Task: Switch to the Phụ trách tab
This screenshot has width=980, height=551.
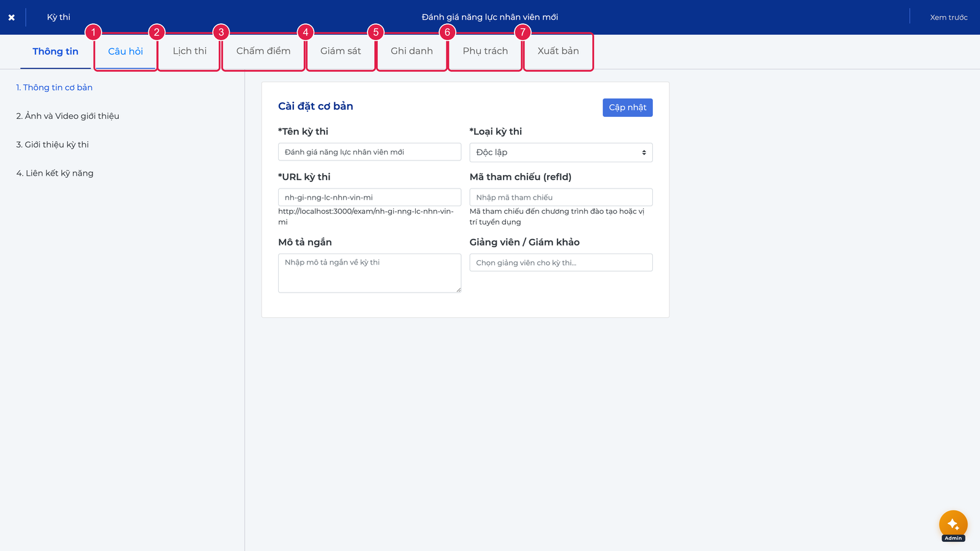Action: click(x=485, y=51)
